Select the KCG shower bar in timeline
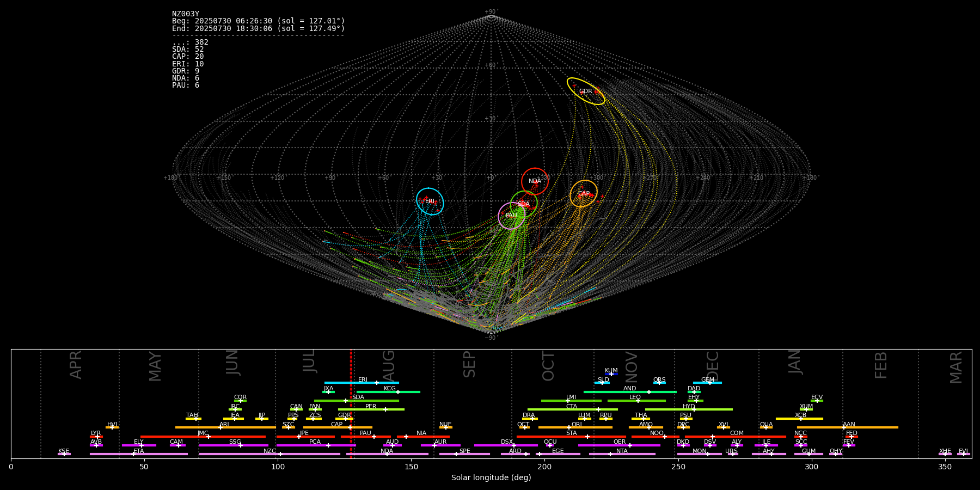This screenshot has height=490, width=980. point(388,392)
